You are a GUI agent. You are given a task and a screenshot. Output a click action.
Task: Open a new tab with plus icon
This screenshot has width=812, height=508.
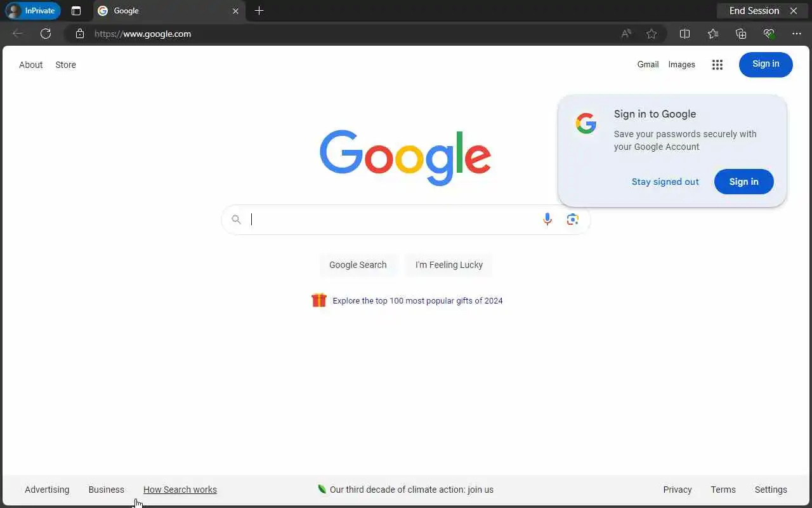[x=259, y=11]
